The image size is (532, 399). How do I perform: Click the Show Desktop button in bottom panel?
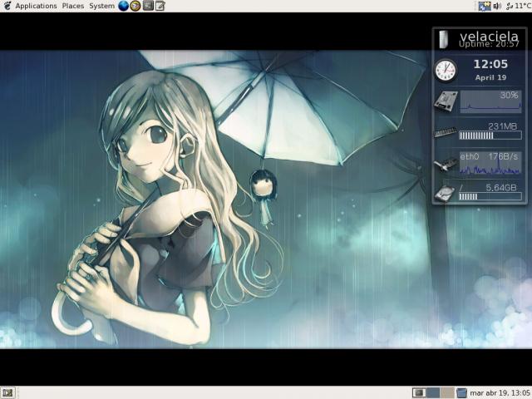pyautogui.click(x=7, y=393)
